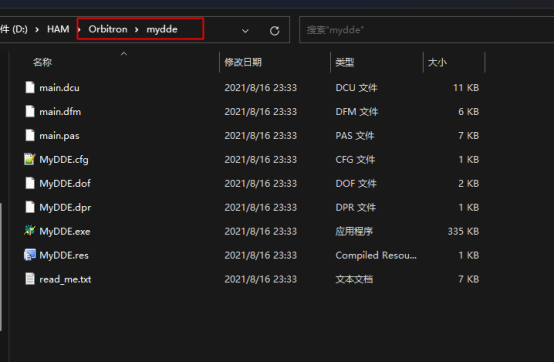Go to the Orbitron folder breadcrumb
This screenshot has height=362, width=554.
[108, 29]
